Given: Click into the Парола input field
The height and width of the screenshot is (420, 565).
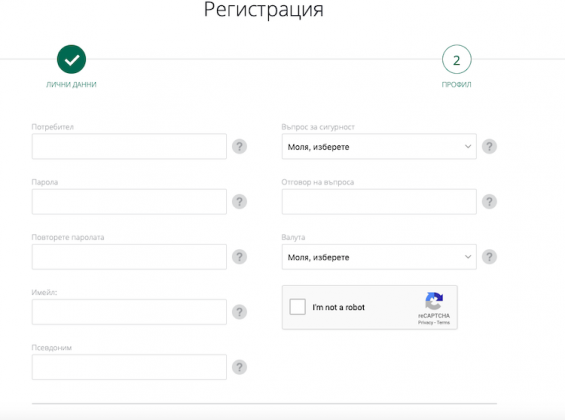Looking at the screenshot, I should tap(129, 202).
